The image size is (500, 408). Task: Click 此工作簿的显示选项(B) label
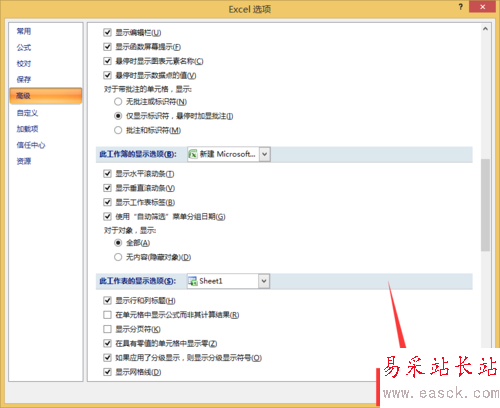point(138,154)
